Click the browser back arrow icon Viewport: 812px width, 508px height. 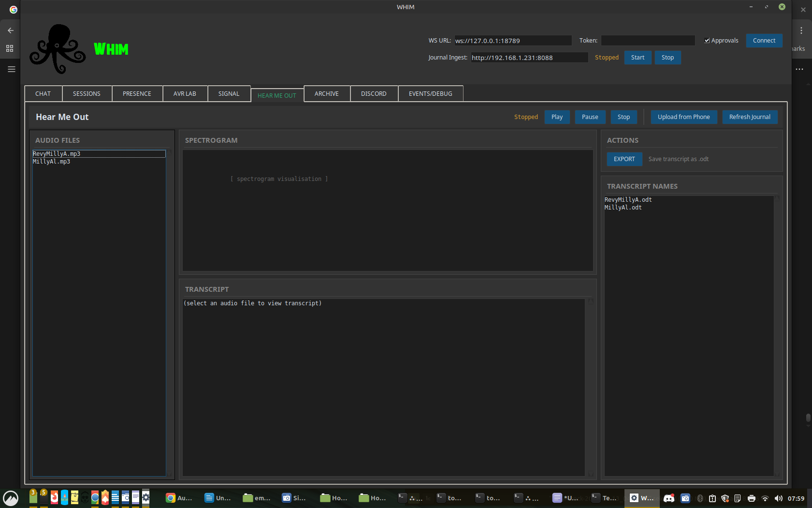pos(10,30)
